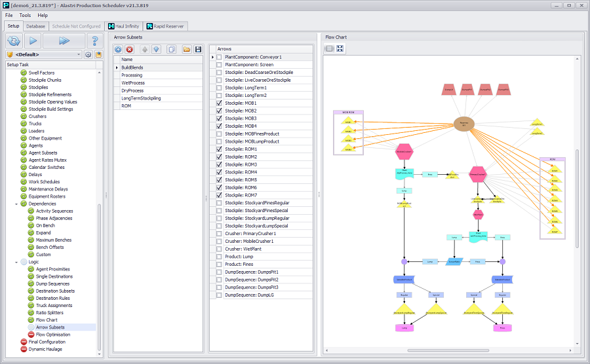Open folder icon in Arrow Subsets toolbar
Screen dimensions: 590x364
[x=187, y=49]
